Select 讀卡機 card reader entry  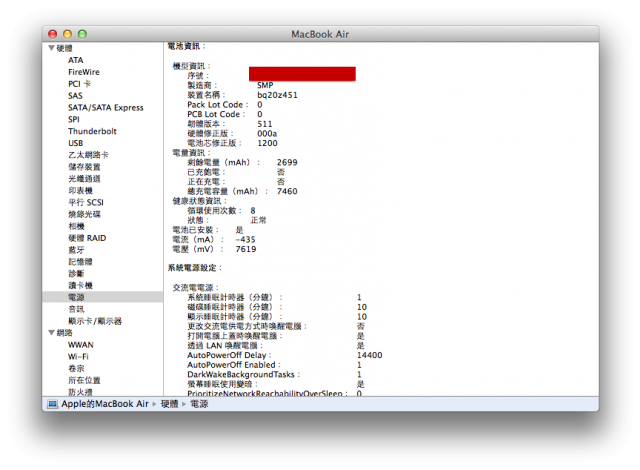tap(80, 286)
